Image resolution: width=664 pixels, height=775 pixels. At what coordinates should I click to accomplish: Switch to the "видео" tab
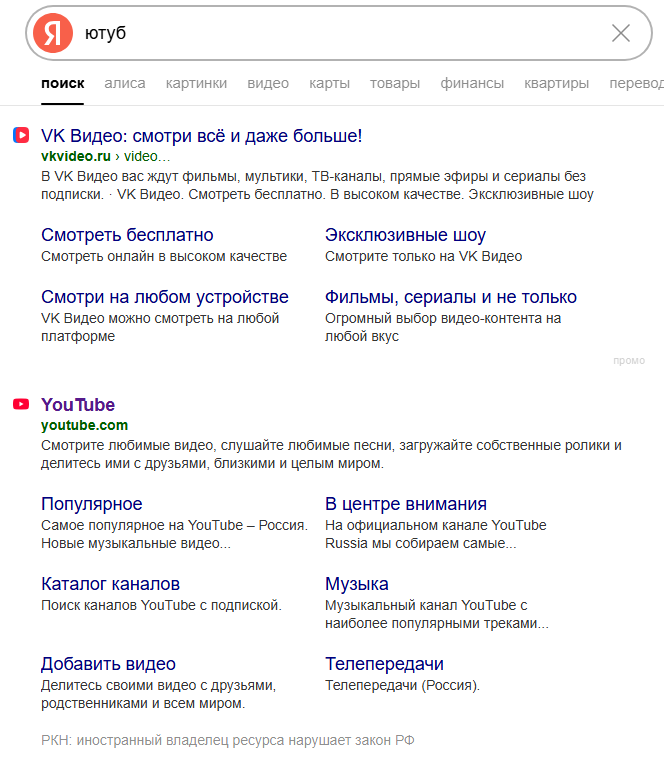tap(268, 83)
